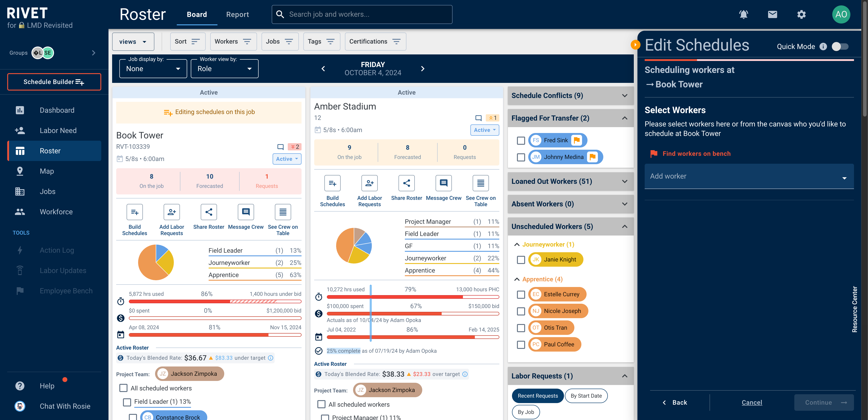Click blended rate info icon on Book Tower

pyautogui.click(x=271, y=358)
